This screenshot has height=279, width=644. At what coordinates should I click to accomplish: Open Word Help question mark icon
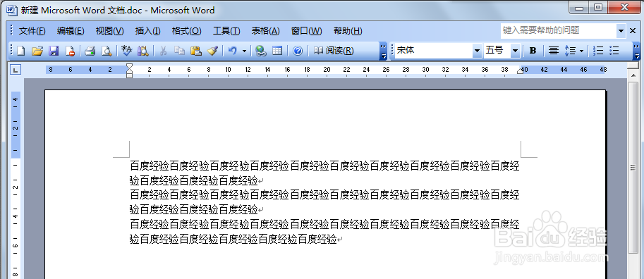298,51
